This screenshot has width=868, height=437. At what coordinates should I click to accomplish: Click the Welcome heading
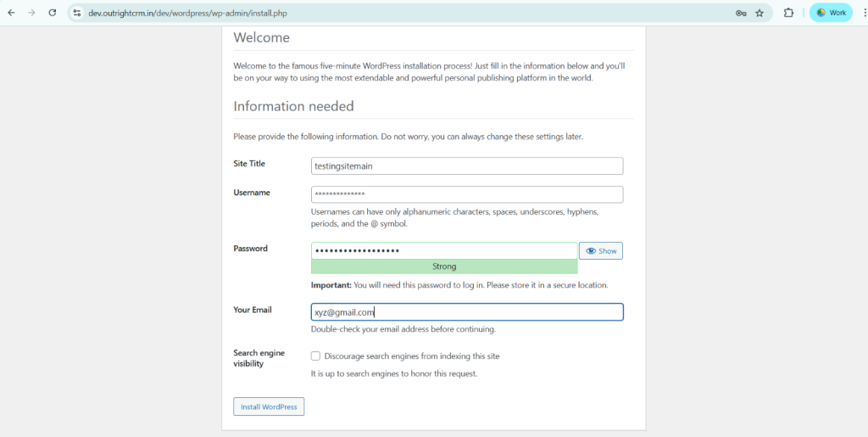[x=261, y=37]
